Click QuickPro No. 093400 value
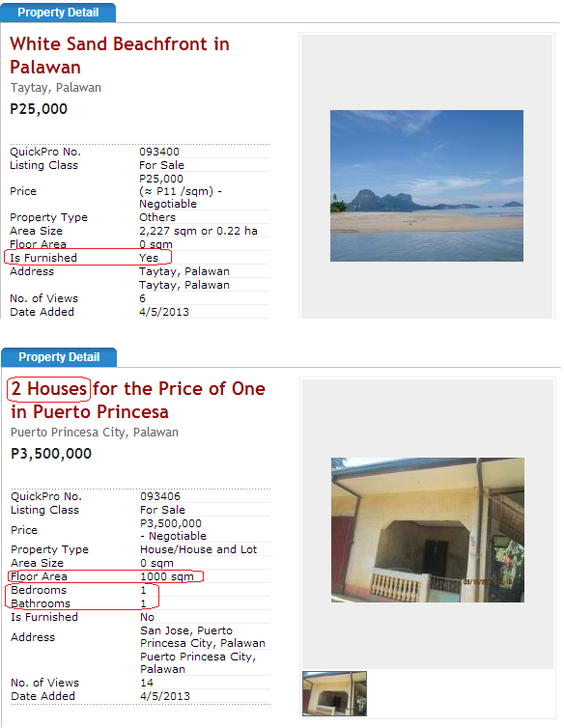564x728 pixels. pyautogui.click(x=159, y=152)
